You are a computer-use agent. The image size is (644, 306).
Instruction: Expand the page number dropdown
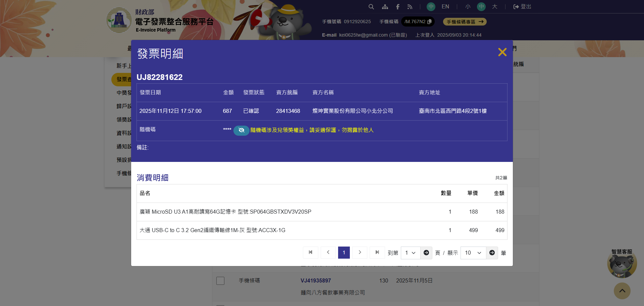[410, 253]
